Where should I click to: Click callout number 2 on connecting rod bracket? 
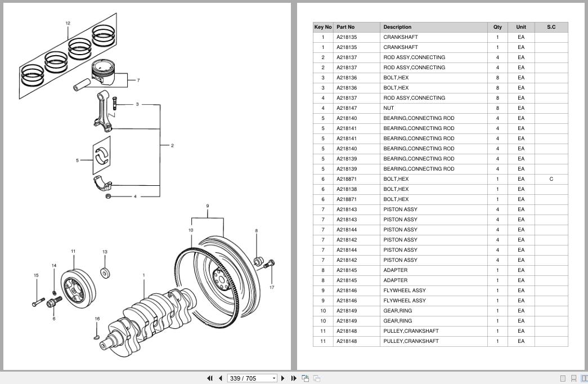pos(172,146)
